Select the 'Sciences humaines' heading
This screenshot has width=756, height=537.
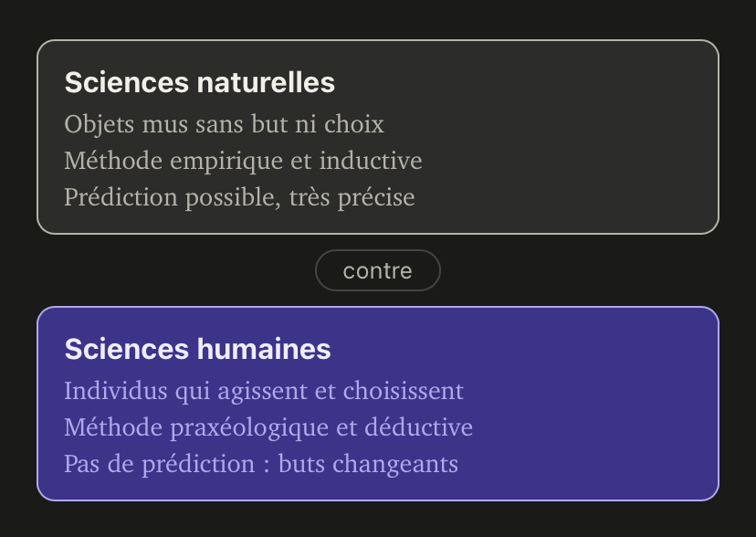tap(198, 349)
